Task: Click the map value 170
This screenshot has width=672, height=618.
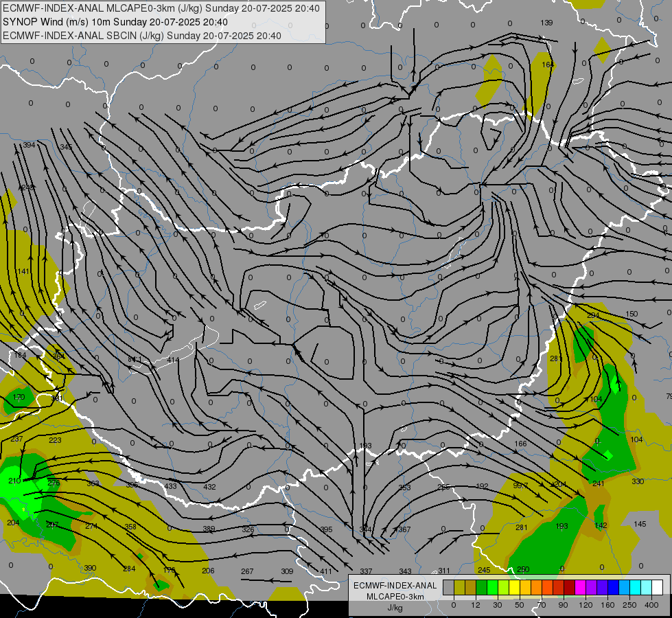Action: tap(19, 397)
